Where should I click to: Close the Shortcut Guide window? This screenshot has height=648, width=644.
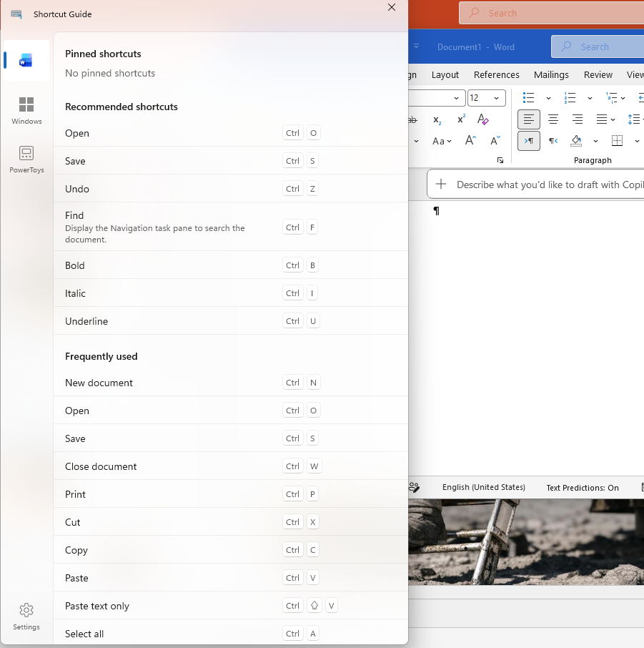point(392,7)
